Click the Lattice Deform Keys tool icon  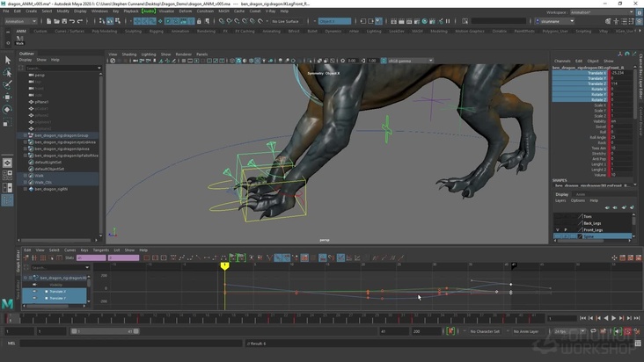click(43, 257)
